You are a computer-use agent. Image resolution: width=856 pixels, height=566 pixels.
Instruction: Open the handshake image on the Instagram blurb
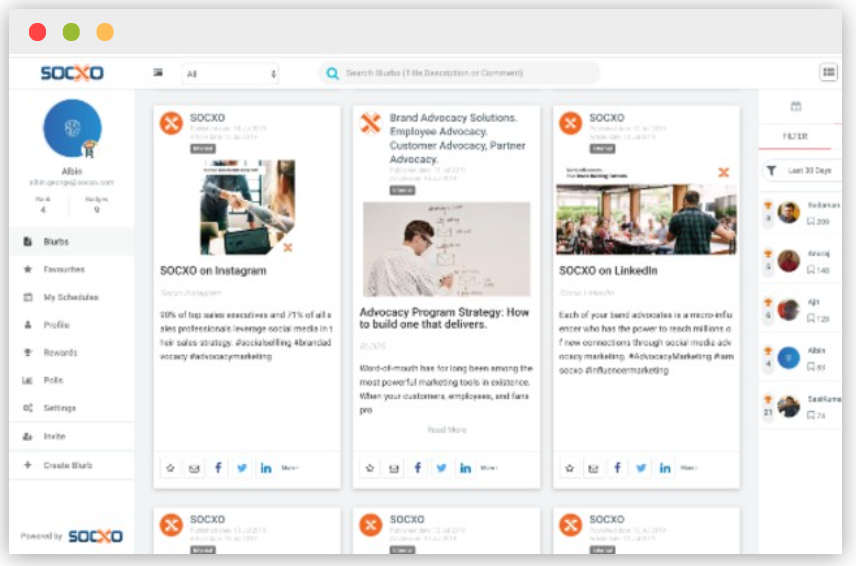pos(247,207)
